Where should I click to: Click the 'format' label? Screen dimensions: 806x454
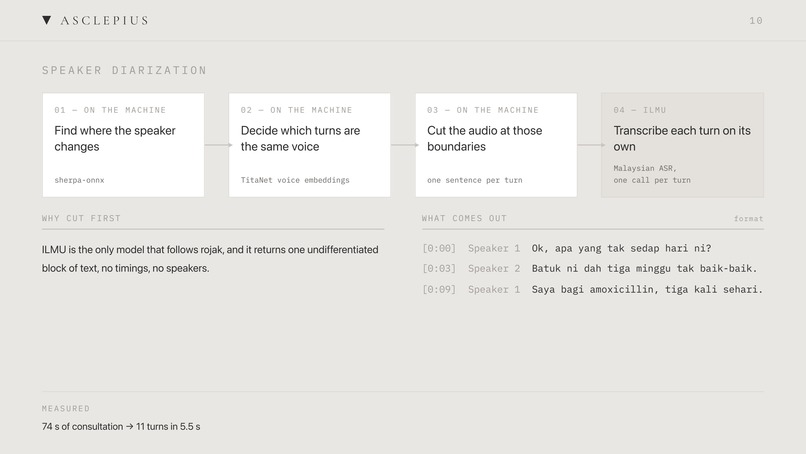(748, 219)
